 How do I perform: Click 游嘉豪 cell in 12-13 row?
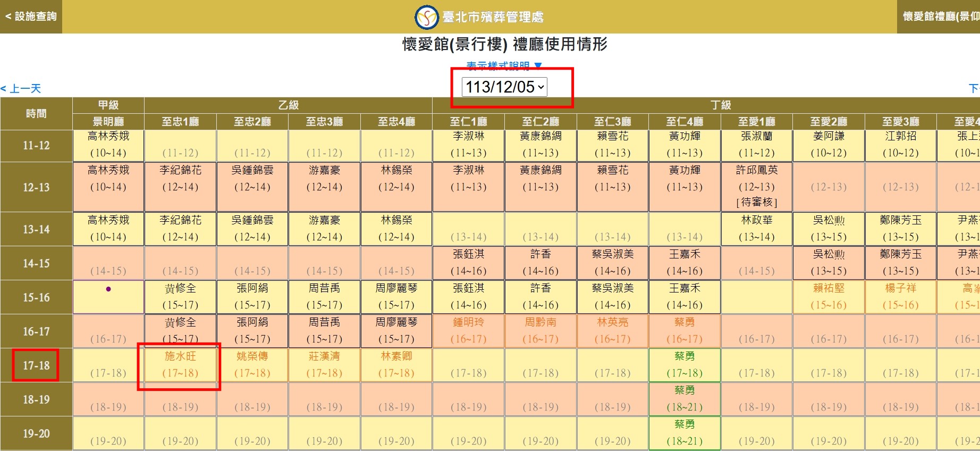pos(324,187)
